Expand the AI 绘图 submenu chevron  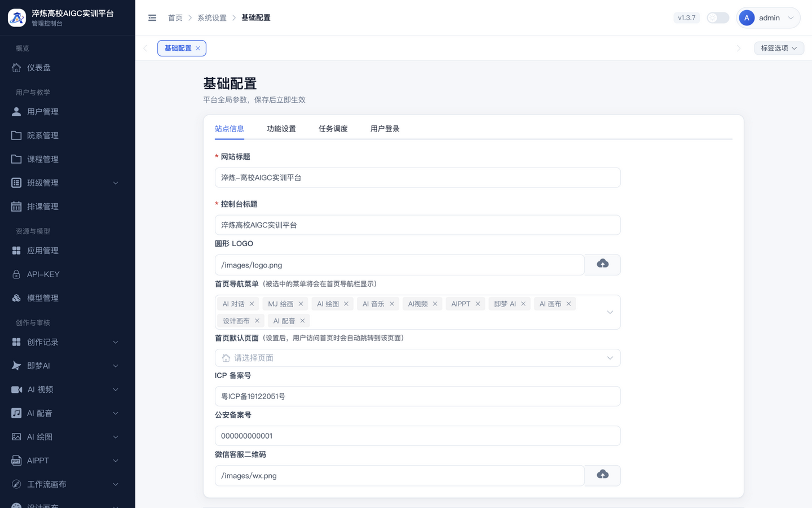tap(116, 437)
